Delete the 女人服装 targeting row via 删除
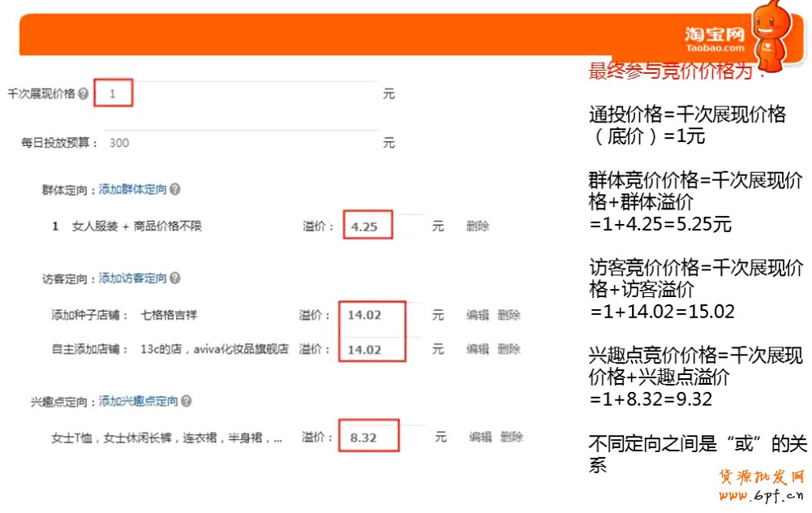The height and width of the screenshot is (513, 812). [479, 226]
